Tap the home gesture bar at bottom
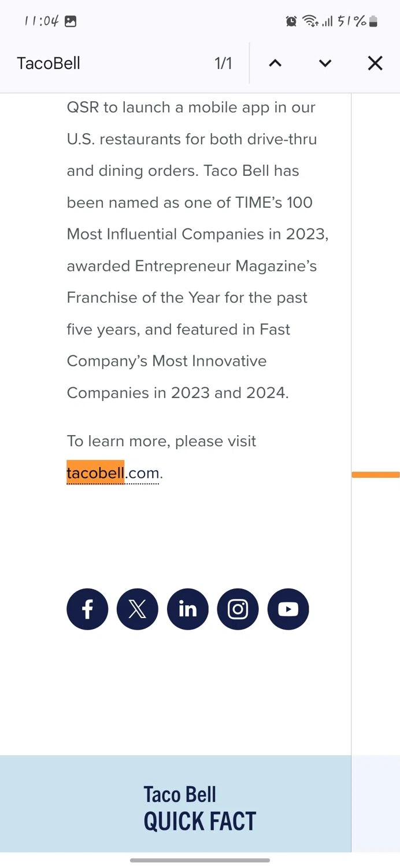Screen dimensions: 400x868 (x=200, y=860)
